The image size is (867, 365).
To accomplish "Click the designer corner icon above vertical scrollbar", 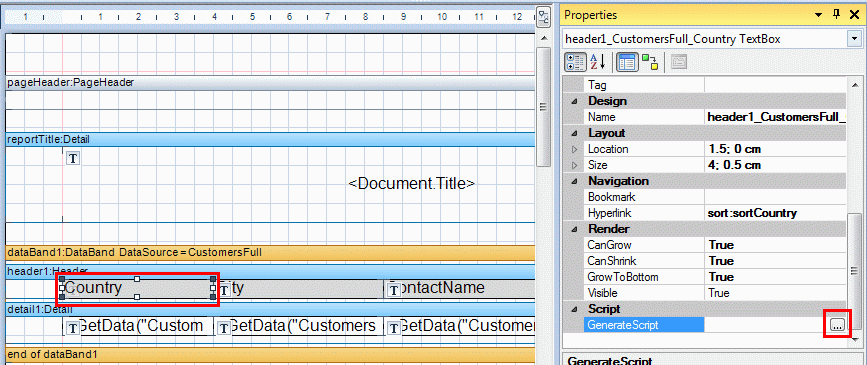I will pyautogui.click(x=544, y=16).
